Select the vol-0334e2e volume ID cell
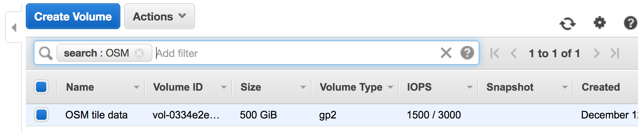Viewport: 644px width, 133px height. click(x=186, y=115)
